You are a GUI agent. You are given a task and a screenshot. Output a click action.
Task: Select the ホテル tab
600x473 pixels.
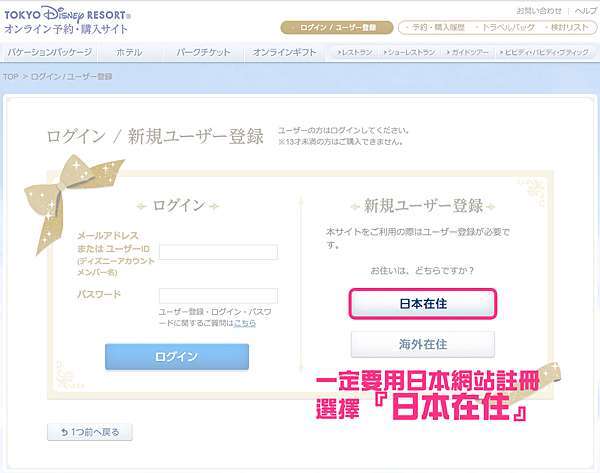point(129,52)
